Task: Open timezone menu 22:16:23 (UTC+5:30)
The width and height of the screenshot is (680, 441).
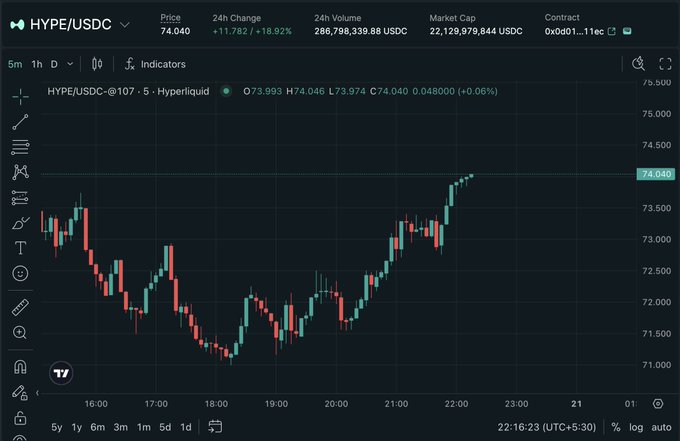Action: pyautogui.click(x=547, y=427)
